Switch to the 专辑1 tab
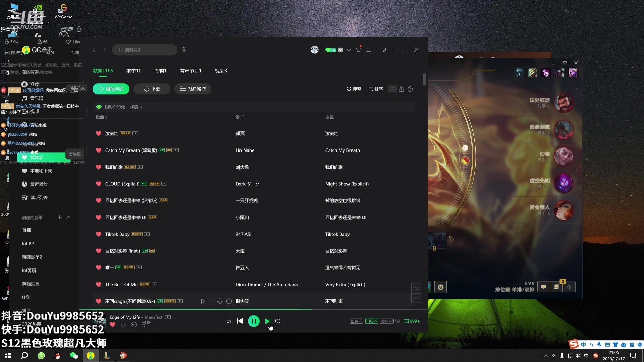644x362 pixels. click(x=160, y=71)
